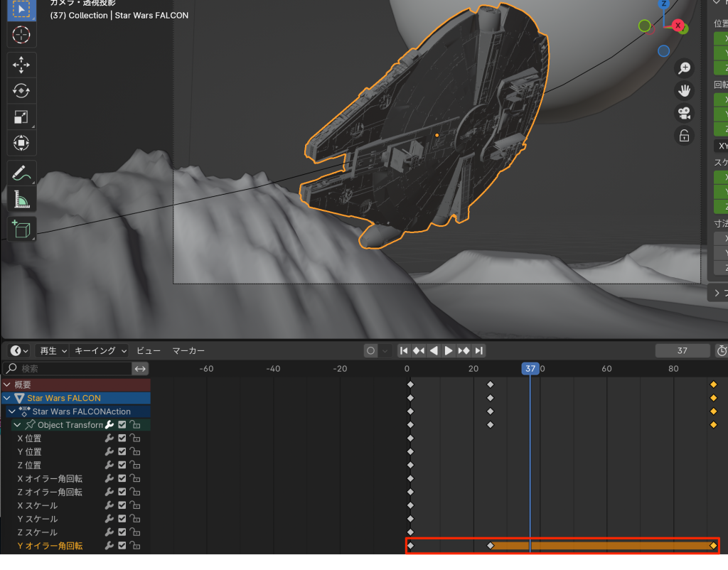Collapse the 概要 summary row
This screenshot has height=570, width=728.
(7, 385)
